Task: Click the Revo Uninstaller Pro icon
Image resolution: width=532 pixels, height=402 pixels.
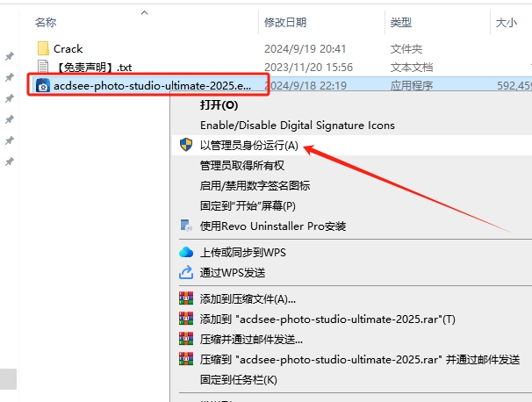Action: coord(186,226)
